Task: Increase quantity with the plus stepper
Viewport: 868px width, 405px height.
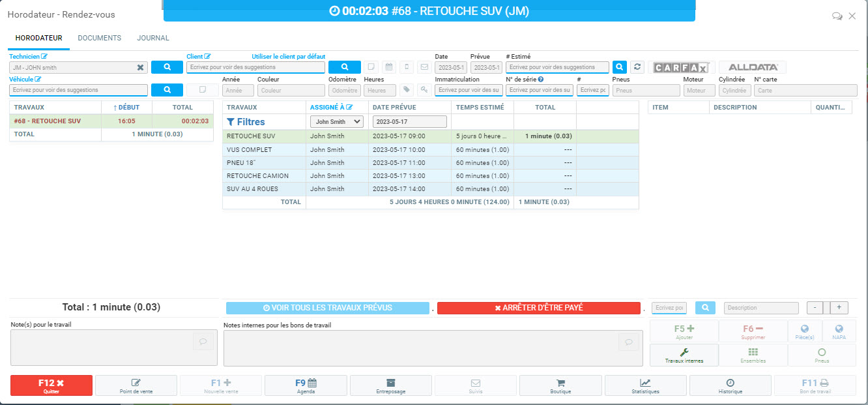Action: pos(839,308)
